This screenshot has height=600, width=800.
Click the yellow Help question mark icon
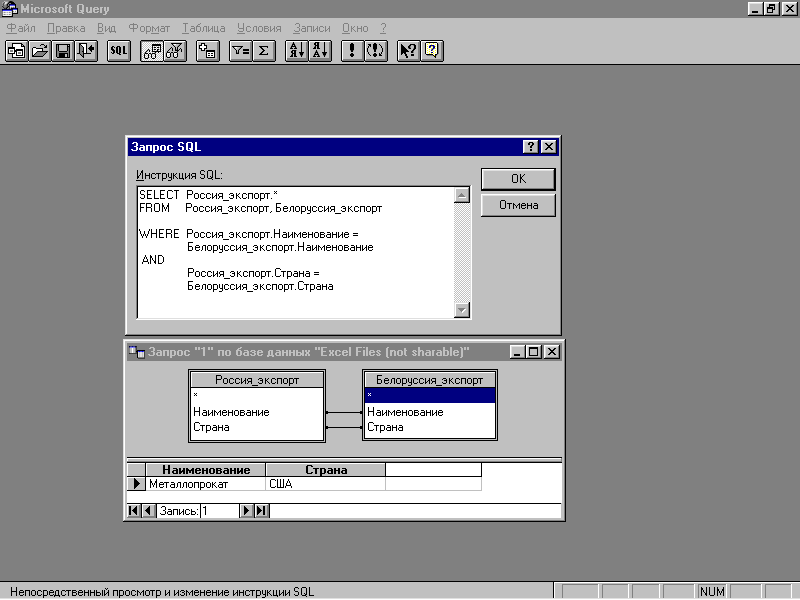432,51
